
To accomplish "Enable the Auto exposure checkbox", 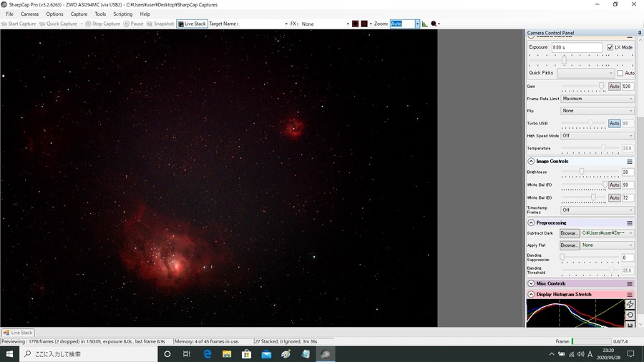I will click(620, 73).
